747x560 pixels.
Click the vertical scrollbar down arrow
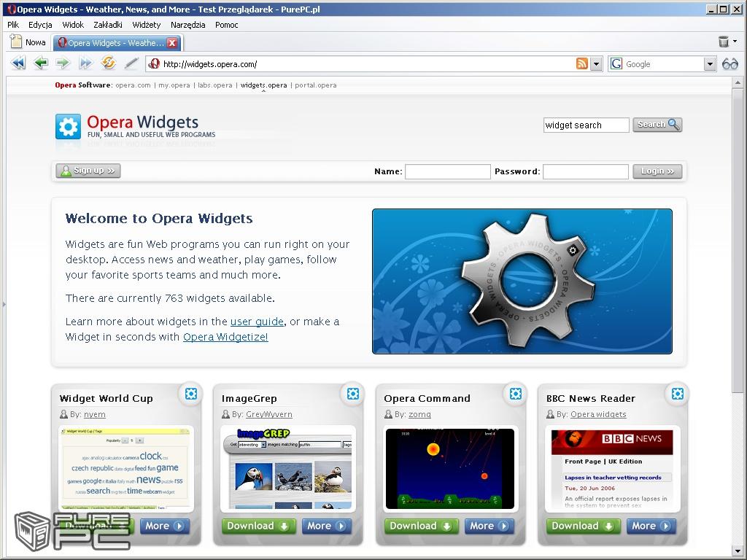click(738, 551)
